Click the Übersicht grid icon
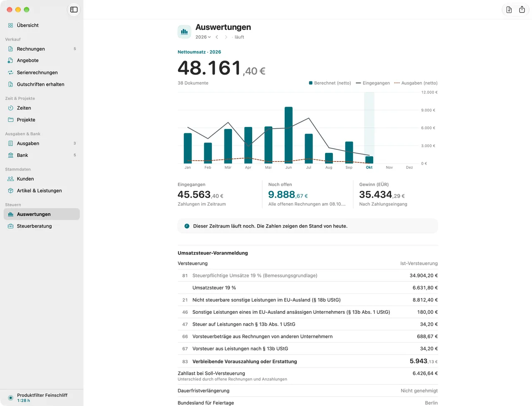The height and width of the screenshot is (406, 532). coord(11,25)
